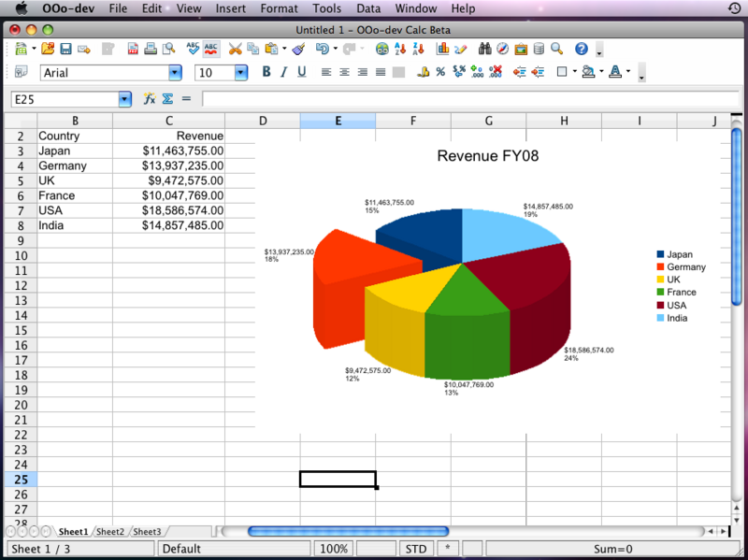The image size is (748, 560).
Task: Click the STD status bar field
Action: [415, 548]
